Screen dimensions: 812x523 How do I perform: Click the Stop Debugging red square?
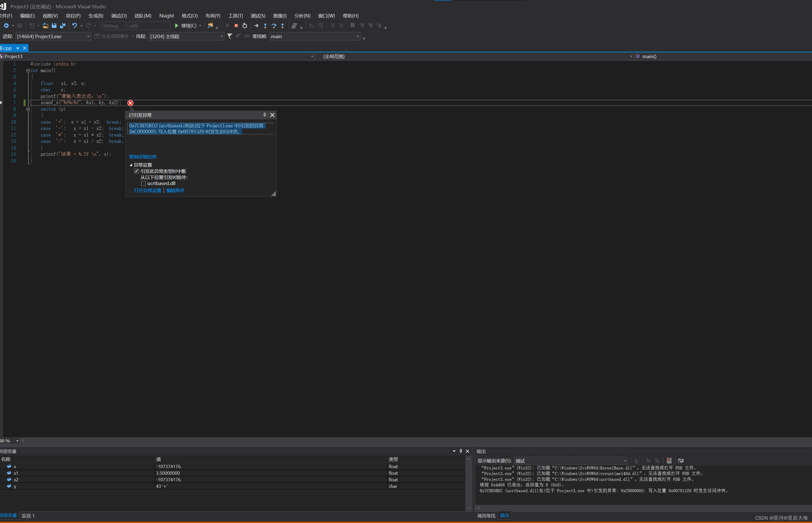[236, 26]
